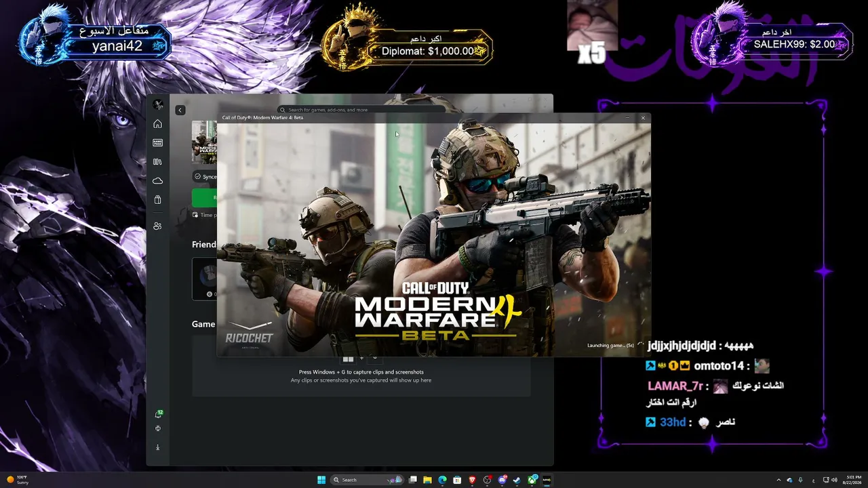
Task: Select the Modern Warfare game thumbnail in Xbox app
Action: coord(204,142)
